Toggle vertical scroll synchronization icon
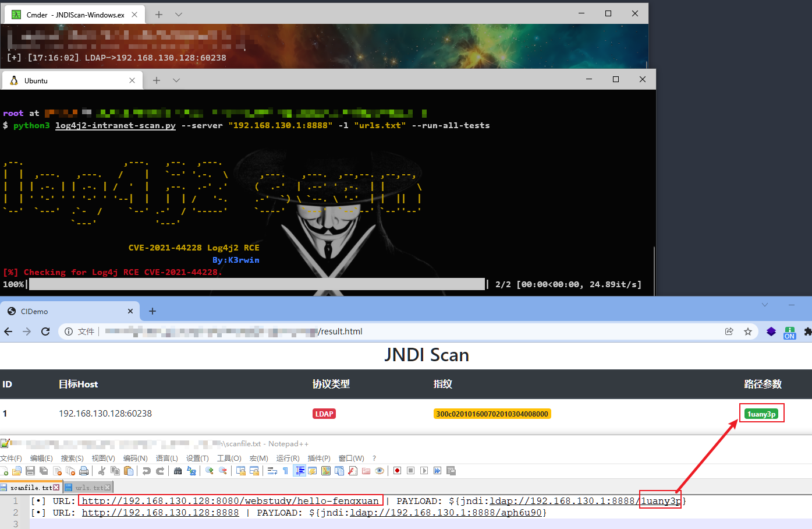Image resolution: width=812 pixels, height=529 pixels. [241, 471]
